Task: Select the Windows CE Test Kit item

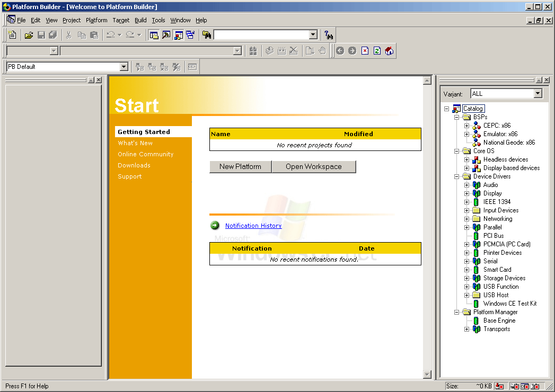Action: 510,304
